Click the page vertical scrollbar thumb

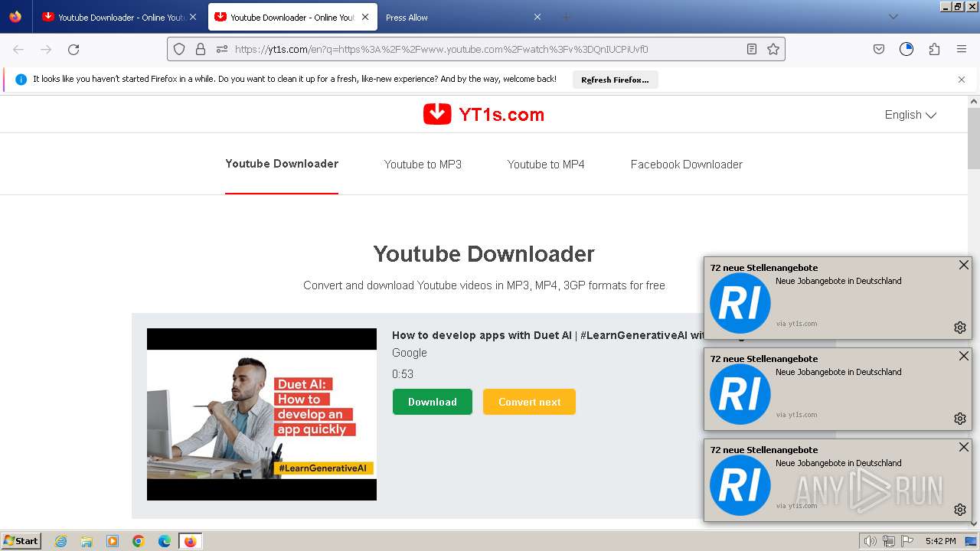click(x=974, y=138)
